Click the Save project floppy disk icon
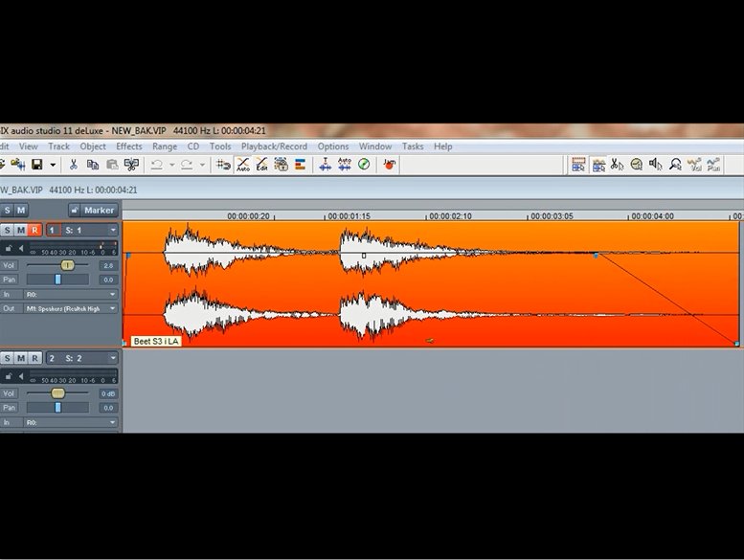Viewport: 744px width, 560px height. pos(36,165)
